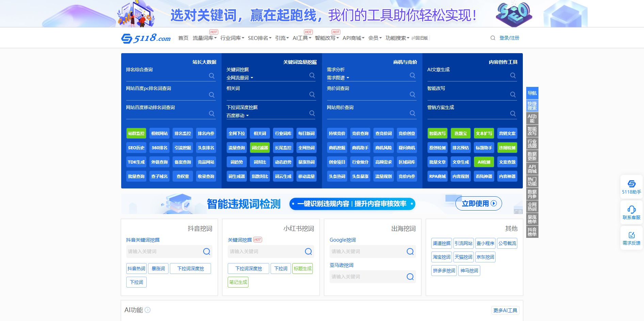Click the green 站群监控 button
Image resolution: width=644 pixels, height=321 pixels.
[136, 134]
